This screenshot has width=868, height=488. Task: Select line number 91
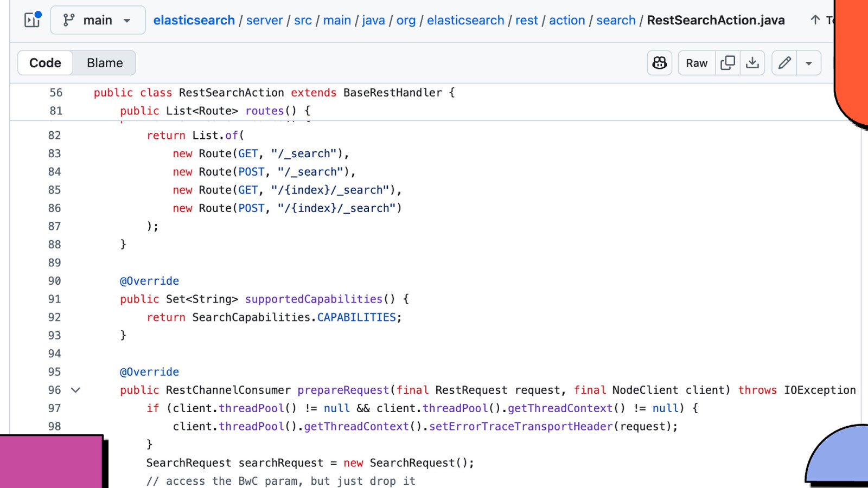point(54,299)
